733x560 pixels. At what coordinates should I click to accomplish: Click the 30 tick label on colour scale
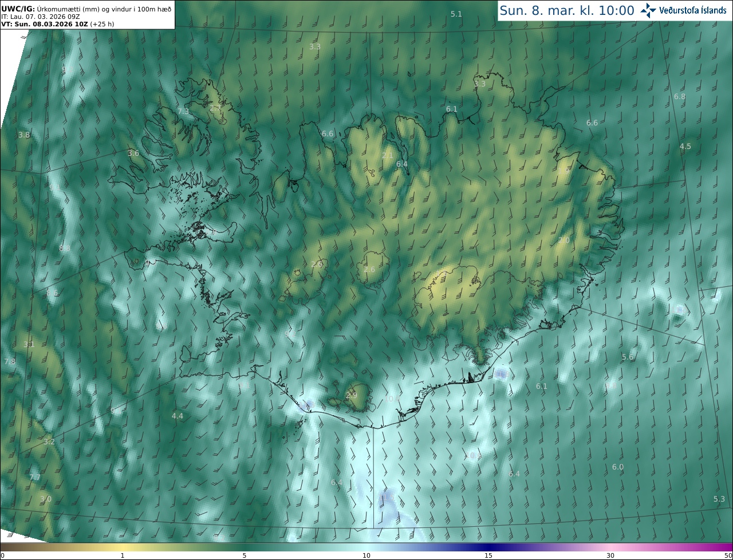610,555
